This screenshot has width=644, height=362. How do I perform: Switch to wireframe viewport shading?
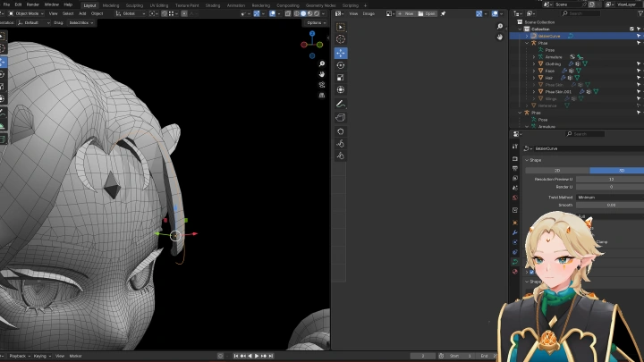point(297,13)
